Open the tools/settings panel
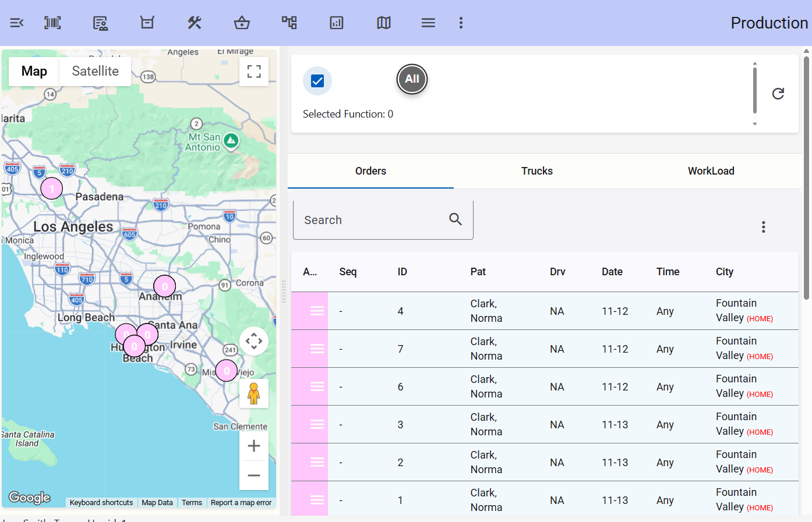This screenshot has height=522, width=812. coord(194,23)
